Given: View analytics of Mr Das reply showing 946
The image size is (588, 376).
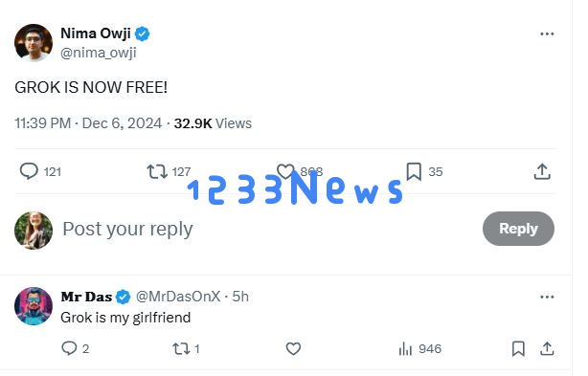Looking at the screenshot, I should pos(405,348).
